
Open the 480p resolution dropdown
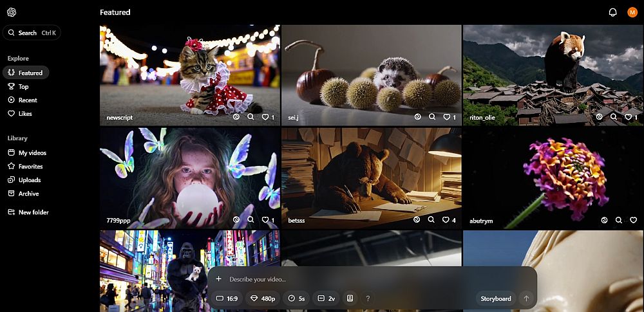tap(263, 298)
